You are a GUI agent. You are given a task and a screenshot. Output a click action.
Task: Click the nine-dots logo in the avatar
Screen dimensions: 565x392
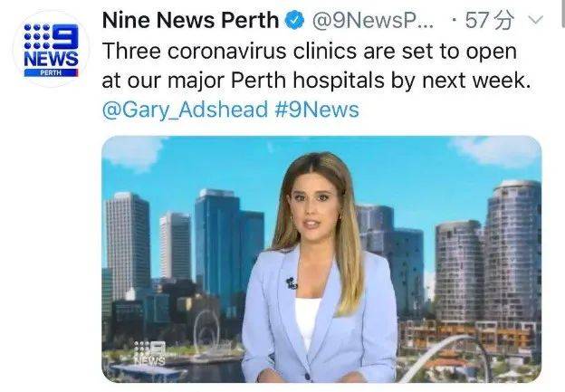pyautogui.click(x=37, y=36)
